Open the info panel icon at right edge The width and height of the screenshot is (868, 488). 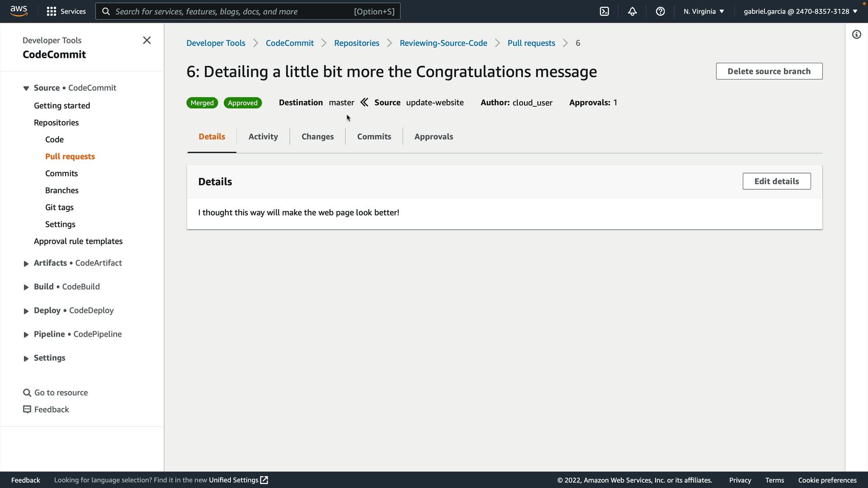click(856, 34)
